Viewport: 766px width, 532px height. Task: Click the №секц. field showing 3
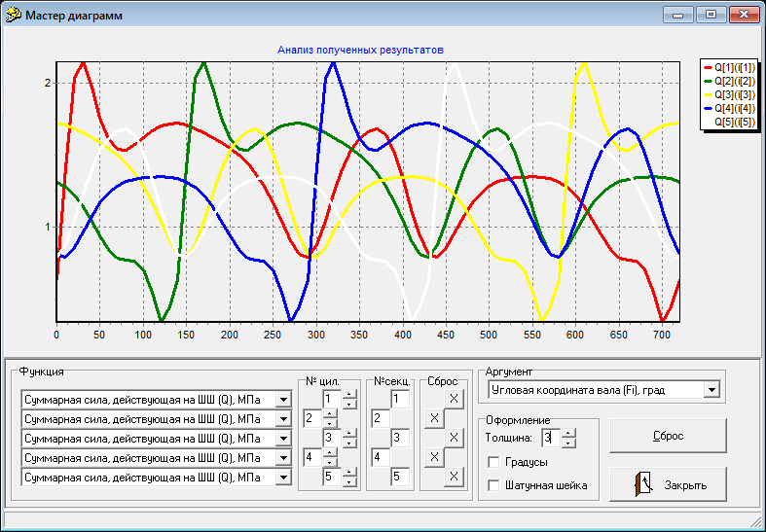coord(400,438)
